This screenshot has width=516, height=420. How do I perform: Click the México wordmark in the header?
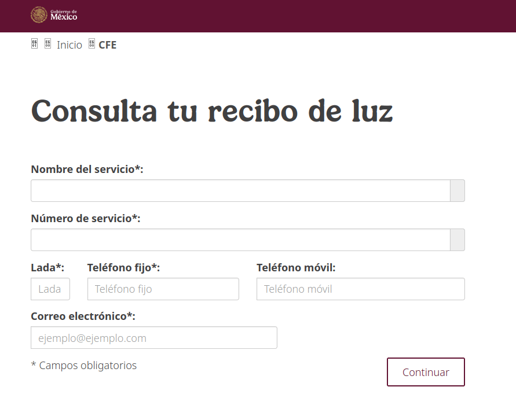point(65,17)
